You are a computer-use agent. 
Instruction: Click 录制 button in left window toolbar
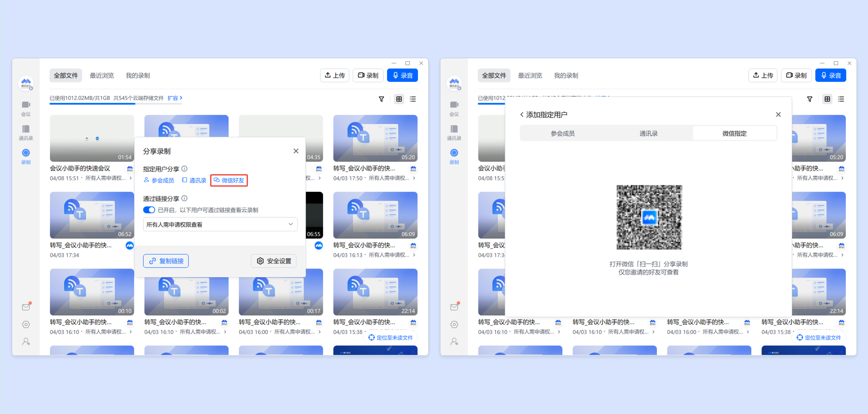(x=368, y=75)
